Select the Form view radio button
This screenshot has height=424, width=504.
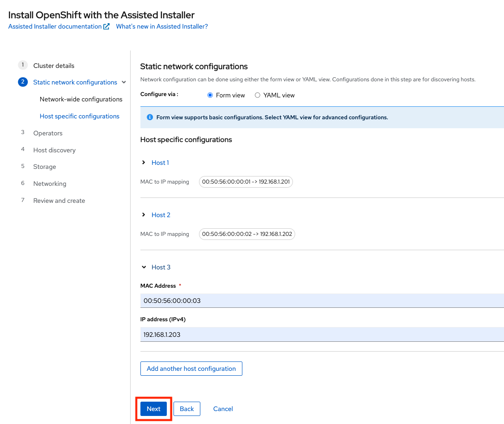(210, 95)
